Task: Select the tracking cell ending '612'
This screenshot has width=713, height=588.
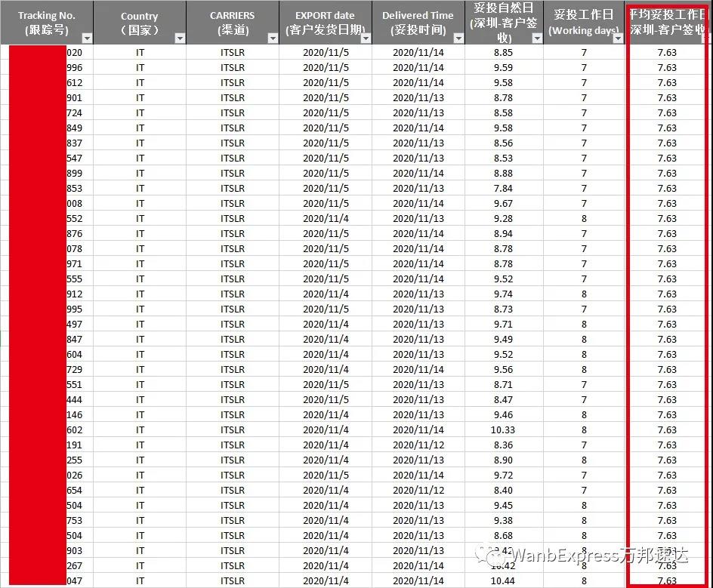Action: click(46, 83)
